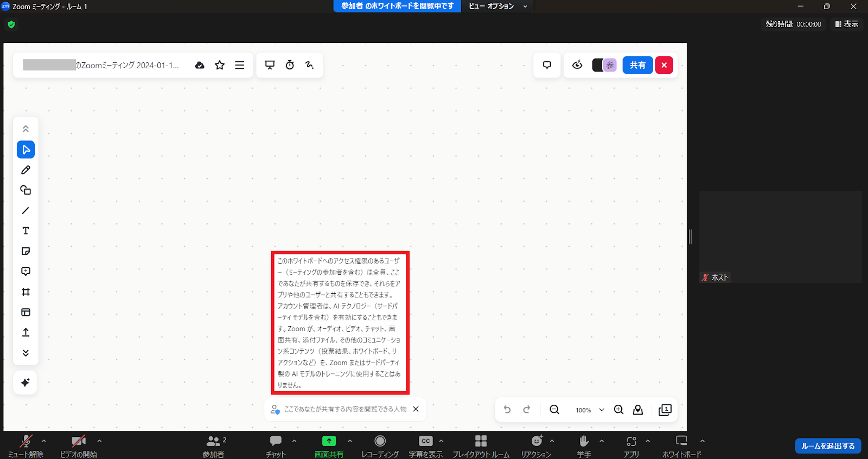Open the timer tool
Screen dimensions: 868x459
[290, 65]
